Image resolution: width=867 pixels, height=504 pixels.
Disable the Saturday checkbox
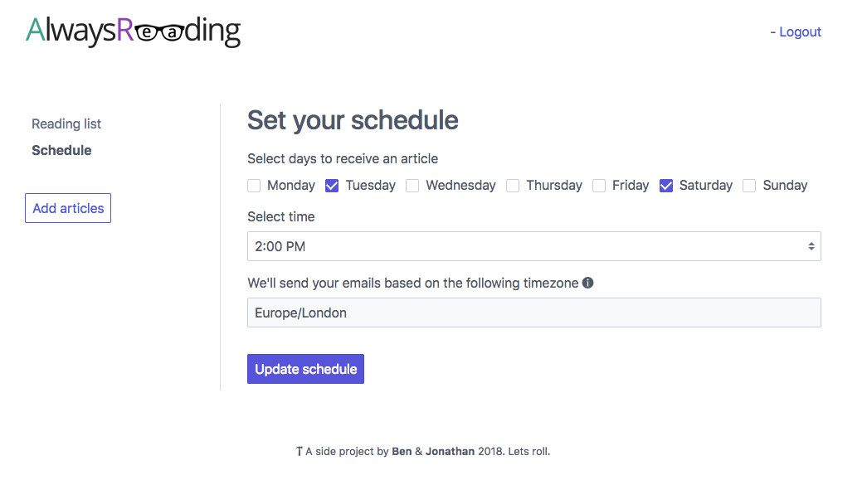coord(666,186)
